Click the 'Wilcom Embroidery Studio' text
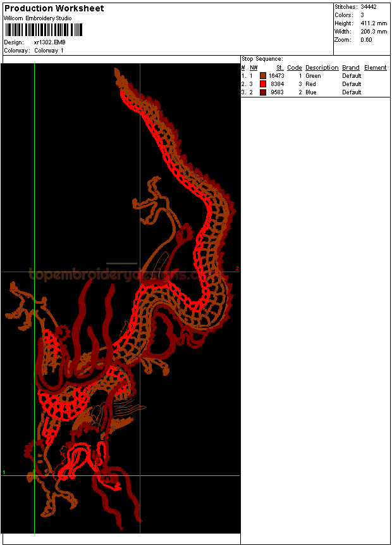392x545 pixels. click(x=38, y=18)
